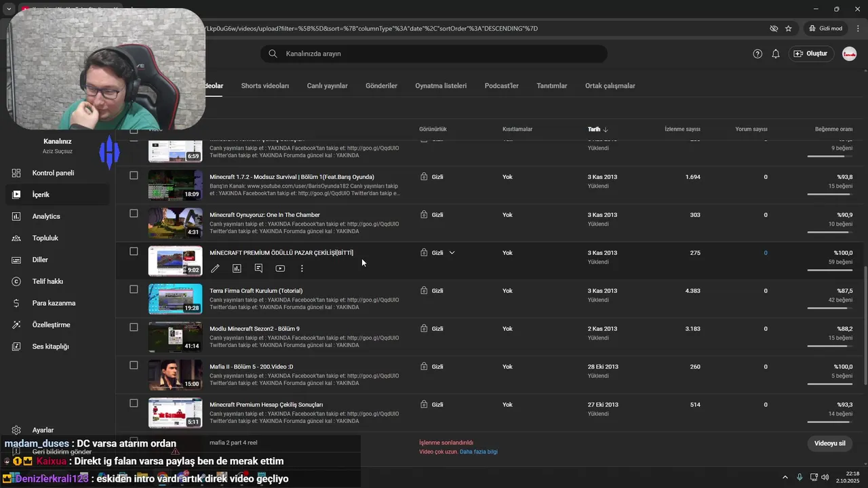
Task: Expand Gizli visibility dropdown on ÇEKİLİŞİ[BİTTİ] row
Action: point(452,253)
